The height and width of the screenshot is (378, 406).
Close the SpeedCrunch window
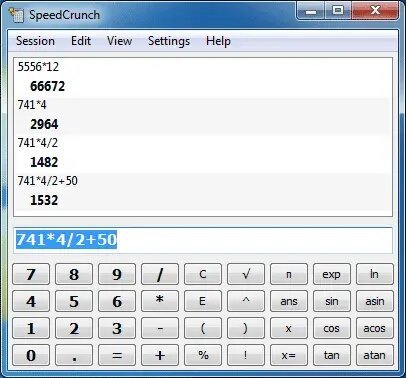pos(375,11)
